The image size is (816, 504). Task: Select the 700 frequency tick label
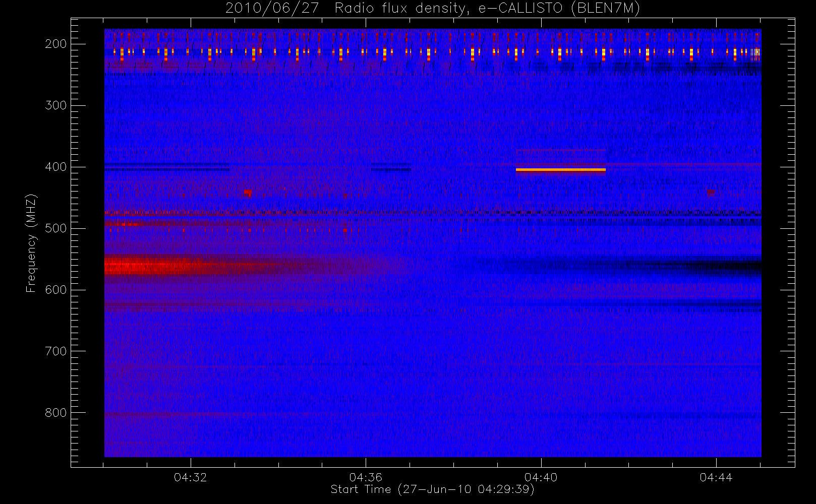click(56, 351)
